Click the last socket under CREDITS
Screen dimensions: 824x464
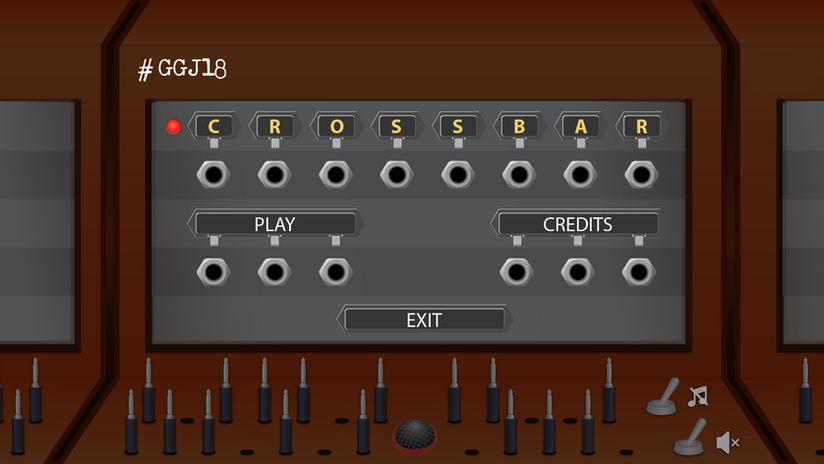click(x=638, y=272)
